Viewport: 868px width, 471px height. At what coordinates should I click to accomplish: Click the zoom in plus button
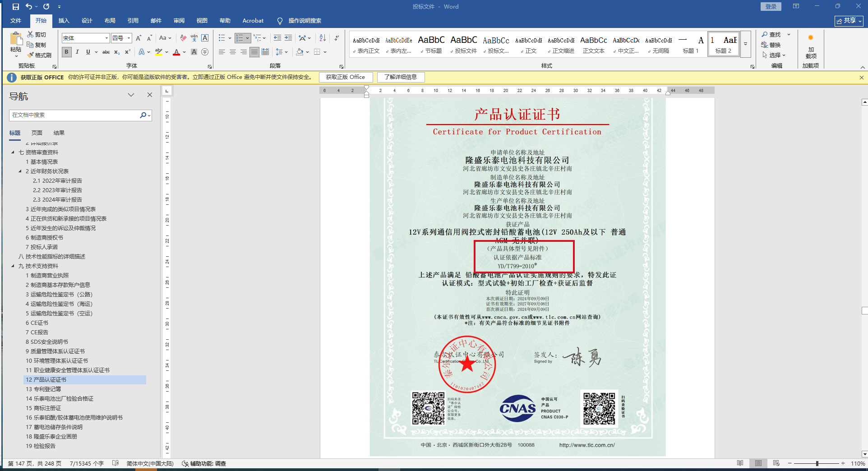tap(843, 463)
